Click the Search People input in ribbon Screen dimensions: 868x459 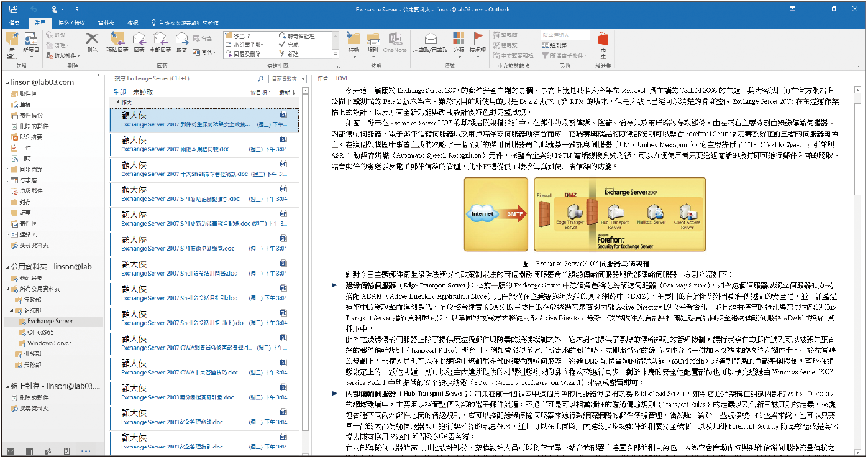pyautogui.click(x=564, y=36)
